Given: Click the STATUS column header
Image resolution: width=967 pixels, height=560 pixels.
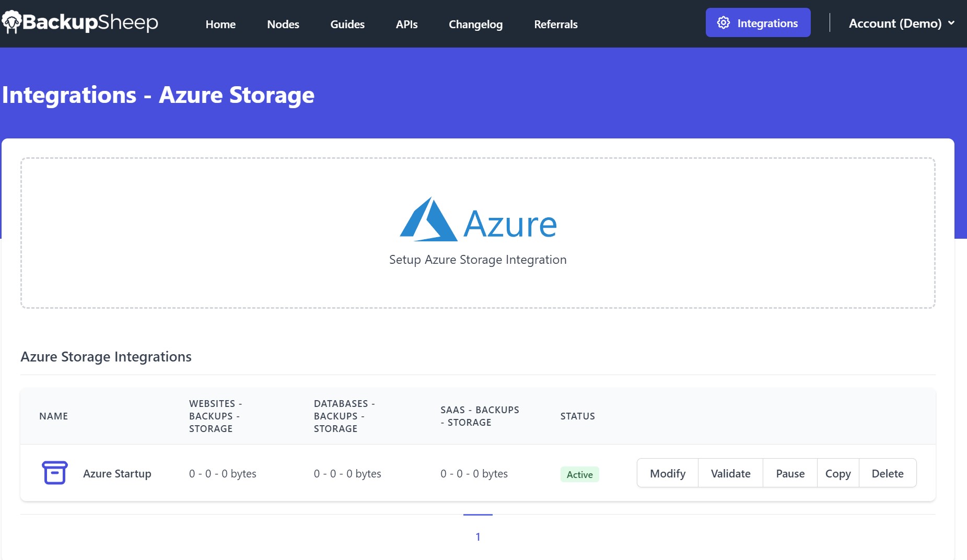Looking at the screenshot, I should click(x=578, y=416).
